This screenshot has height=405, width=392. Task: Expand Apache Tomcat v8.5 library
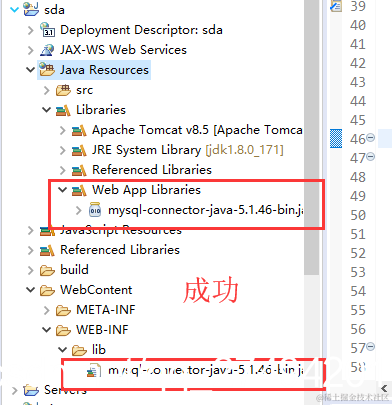62,130
